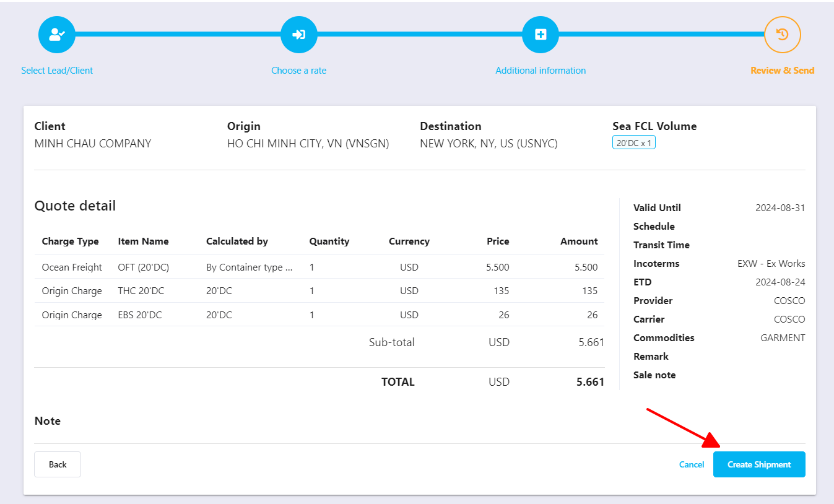Screen dimensions: 834x504
Task: Click the Item Name column header
Action: 144,241
